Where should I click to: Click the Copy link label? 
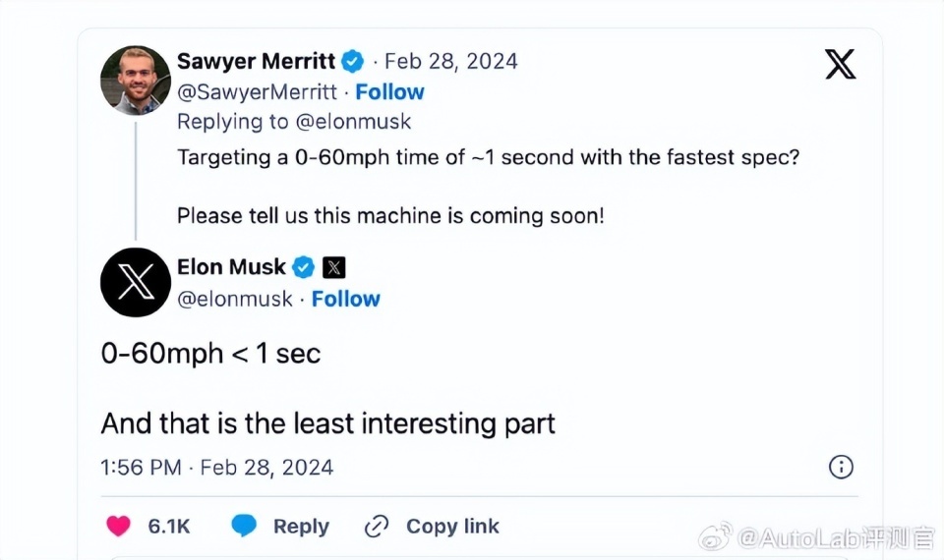point(452,527)
